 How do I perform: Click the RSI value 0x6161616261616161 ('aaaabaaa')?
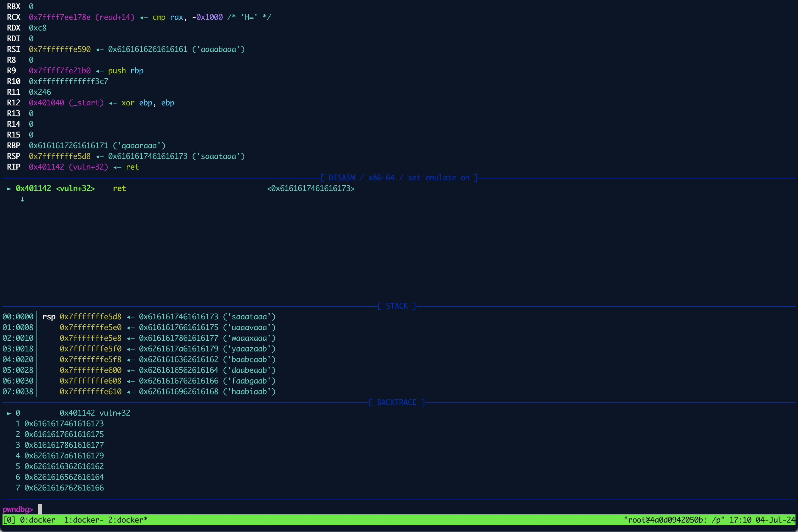[x=177, y=49]
